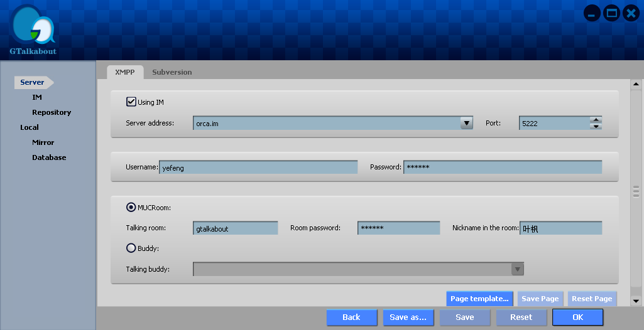The height and width of the screenshot is (330, 644).
Task: Click the Page template... button
Action: (479, 299)
